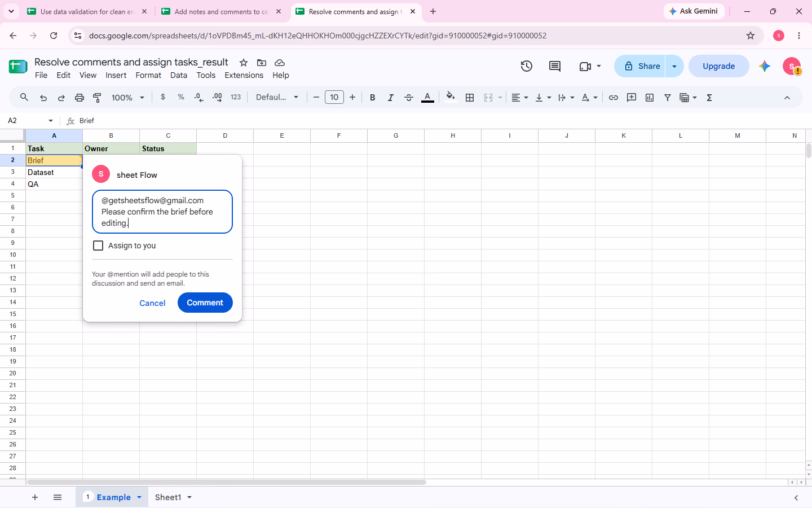Insert a link
812x508 pixels.
pos(614,98)
